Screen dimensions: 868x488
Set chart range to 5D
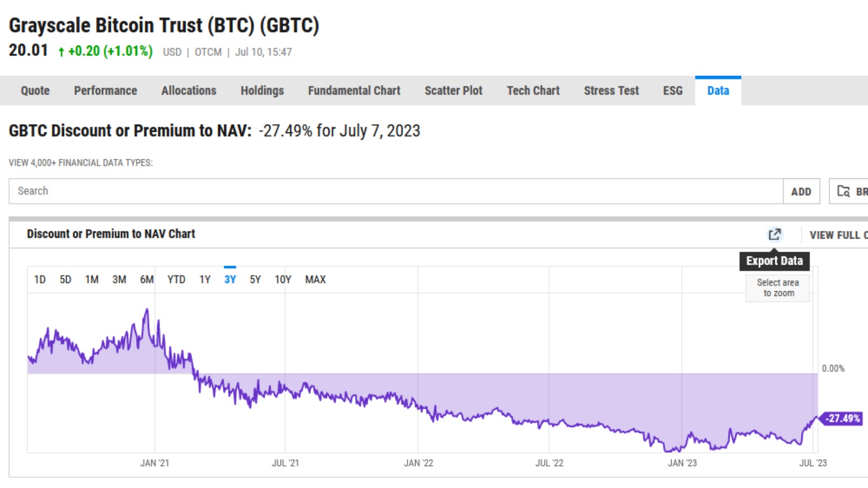click(66, 279)
